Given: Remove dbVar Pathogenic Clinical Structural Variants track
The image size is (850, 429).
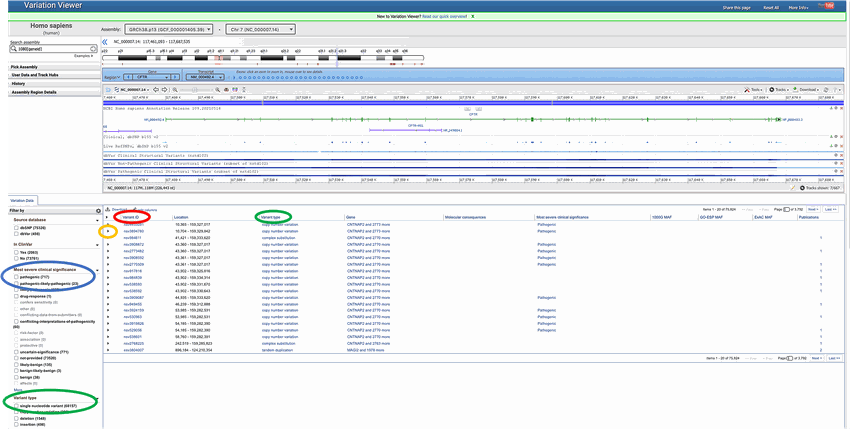Looking at the screenshot, I should (841, 171).
